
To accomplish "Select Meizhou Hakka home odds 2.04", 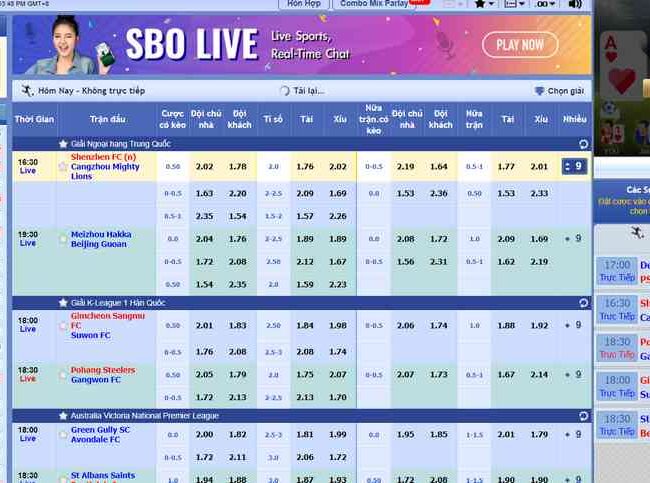I will (x=204, y=239).
